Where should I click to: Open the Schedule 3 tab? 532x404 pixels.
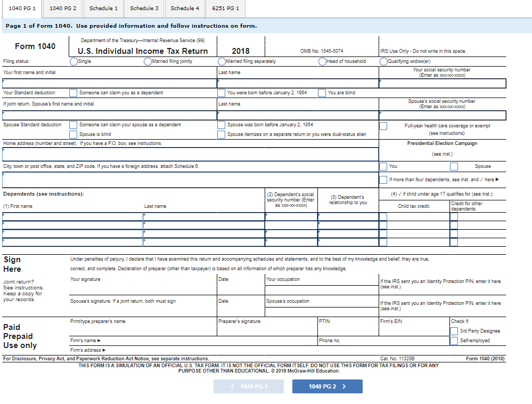[x=144, y=9]
